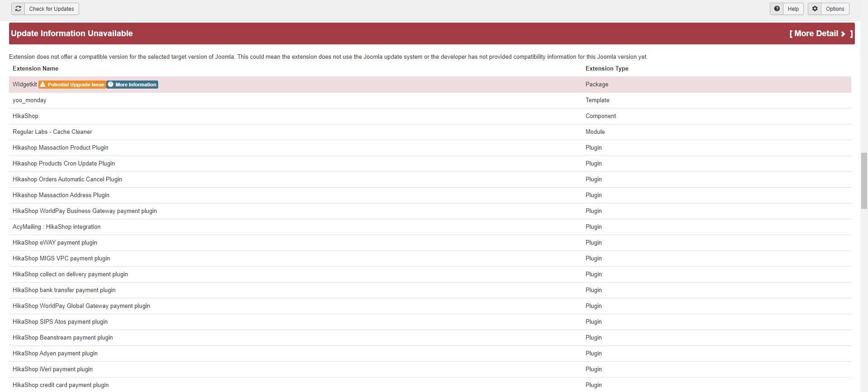Select Hikashop Massaction Product Plugin row

click(x=430, y=148)
